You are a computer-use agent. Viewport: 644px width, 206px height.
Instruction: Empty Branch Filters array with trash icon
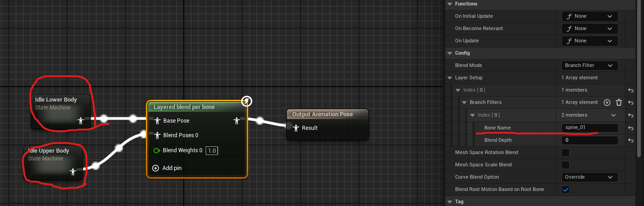(x=619, y=103)
